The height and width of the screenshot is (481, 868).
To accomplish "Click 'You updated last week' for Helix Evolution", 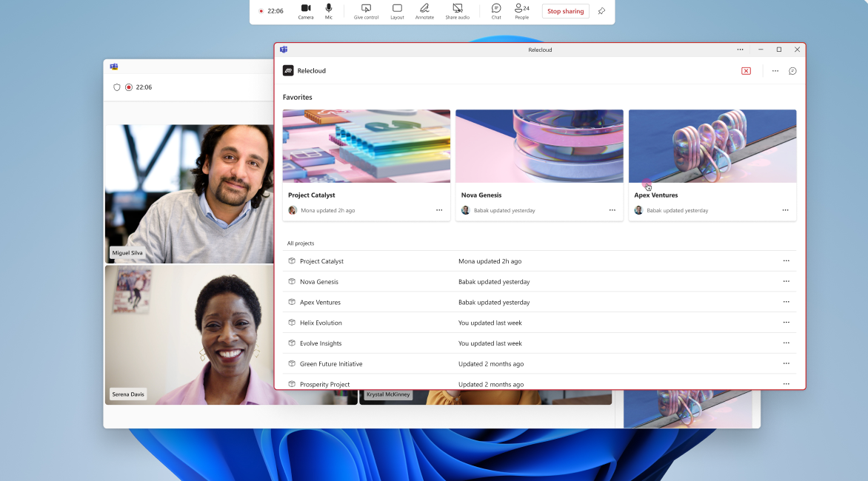I will [x=490, y=323].
